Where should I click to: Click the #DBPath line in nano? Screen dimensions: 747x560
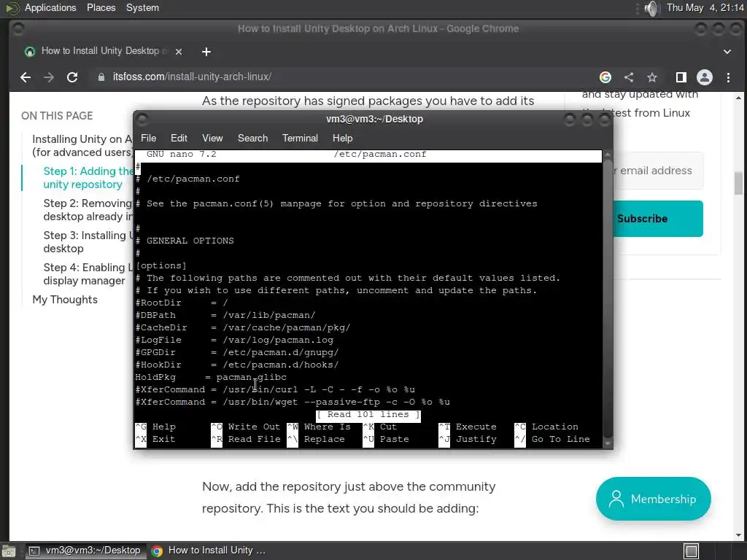pyautogui.click(x=225, y=315)
